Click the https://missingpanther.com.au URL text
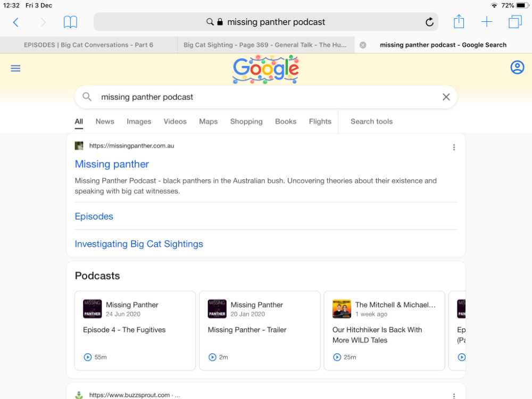The image size is (532, 399). point(131,146)
